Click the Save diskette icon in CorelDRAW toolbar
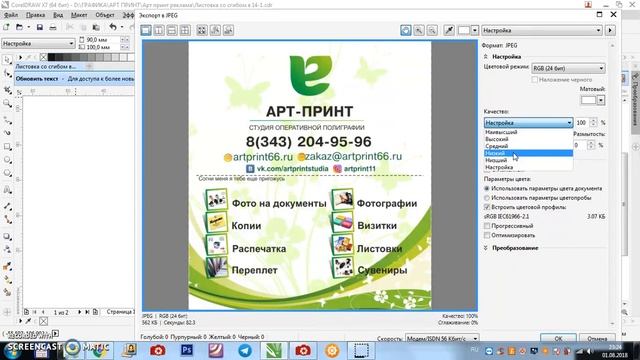The image size is (640, 360). click(x=40, y=27)
